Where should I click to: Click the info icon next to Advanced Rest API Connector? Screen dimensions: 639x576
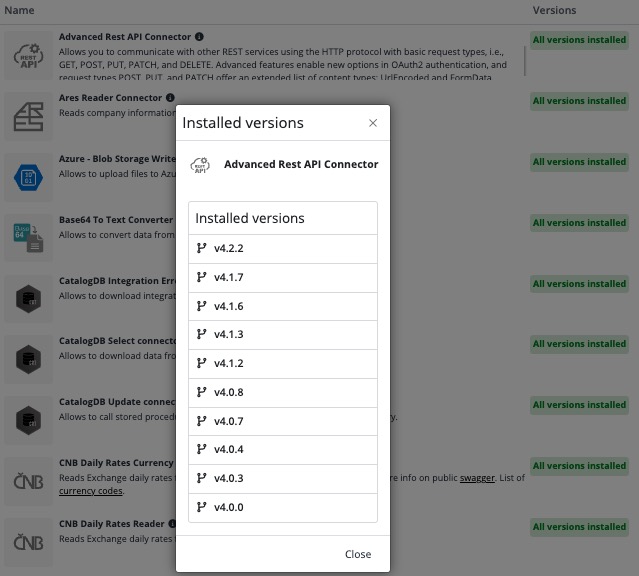[x=199, y=37]
